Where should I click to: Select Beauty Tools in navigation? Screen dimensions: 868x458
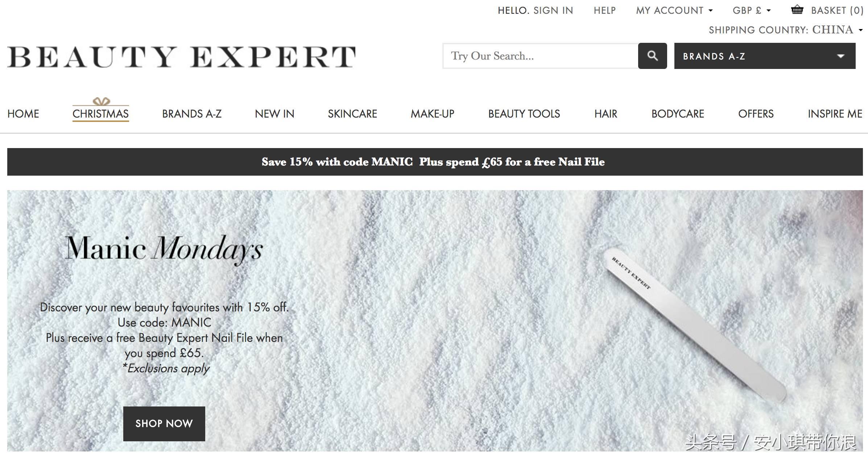click(x=524, y=114)
